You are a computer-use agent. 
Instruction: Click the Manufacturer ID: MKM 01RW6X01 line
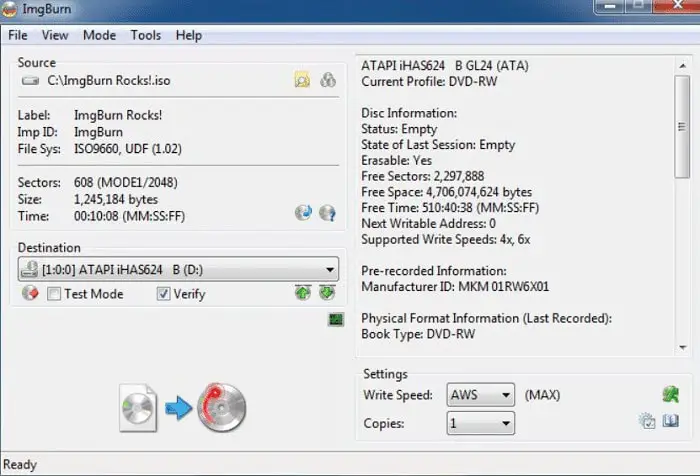pyautogui.click(x=455, y=287)
